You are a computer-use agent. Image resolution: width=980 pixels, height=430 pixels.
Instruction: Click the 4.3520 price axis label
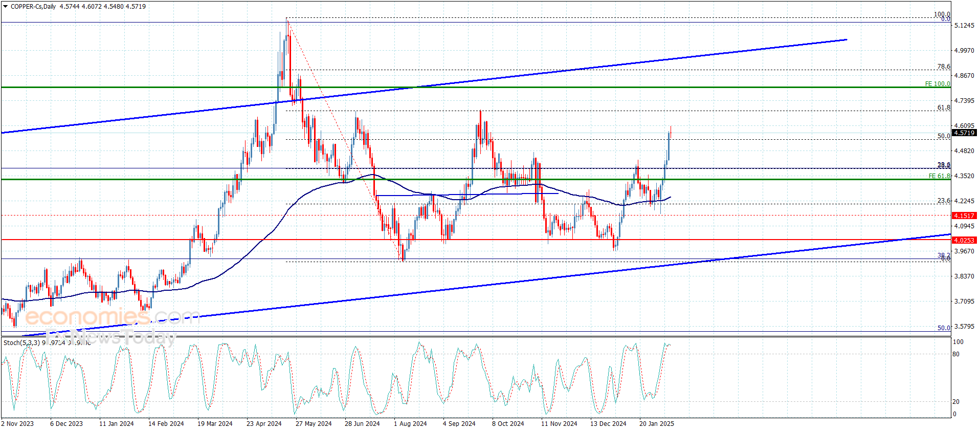pos(964,176)
